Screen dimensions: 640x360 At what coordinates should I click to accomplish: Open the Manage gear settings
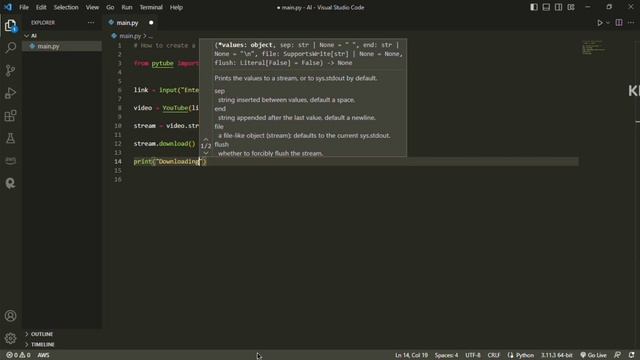click(x=11, y=338)
